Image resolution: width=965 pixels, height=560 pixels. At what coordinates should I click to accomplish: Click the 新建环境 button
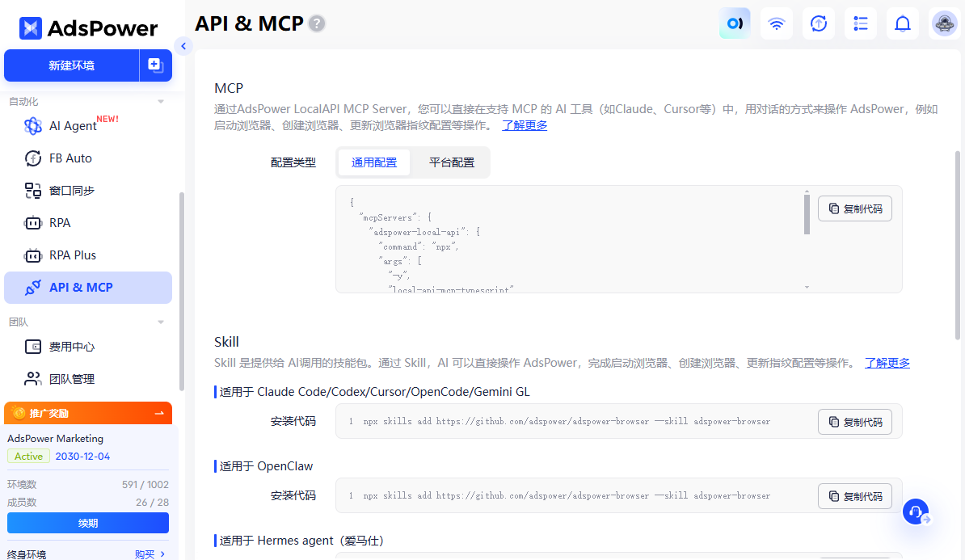[71, 65]
